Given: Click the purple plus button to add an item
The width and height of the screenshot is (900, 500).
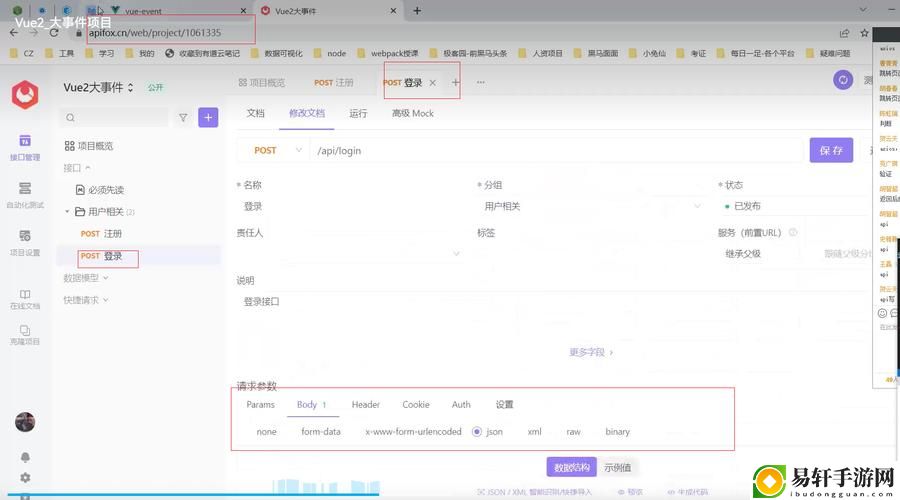Looking at the screenshot, I should coord(208,118).
